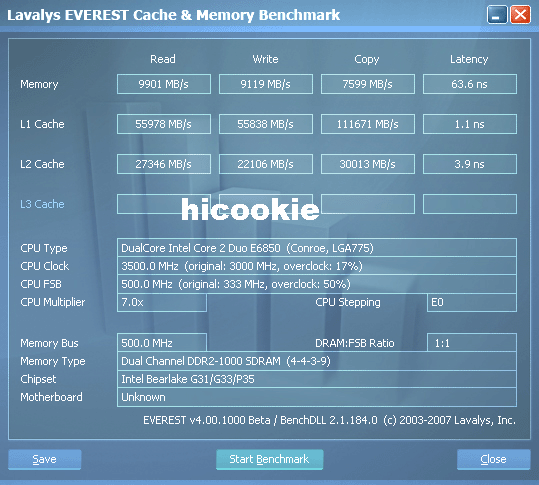Select Memory Write value 9119 MB/s
539x485 pixels.
click(266, 84)
